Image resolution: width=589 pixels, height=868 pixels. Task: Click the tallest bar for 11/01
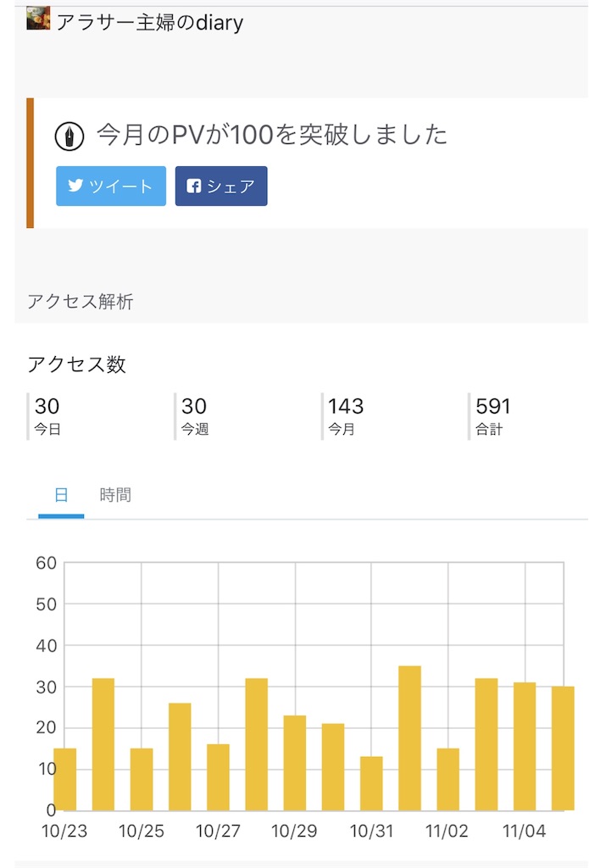point(409,738)
